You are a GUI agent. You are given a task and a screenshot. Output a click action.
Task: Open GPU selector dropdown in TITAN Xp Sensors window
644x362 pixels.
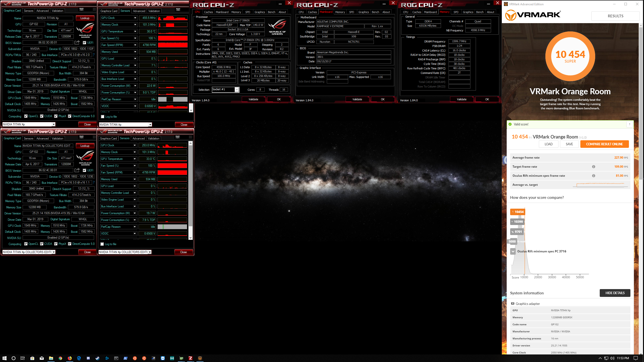150,125
